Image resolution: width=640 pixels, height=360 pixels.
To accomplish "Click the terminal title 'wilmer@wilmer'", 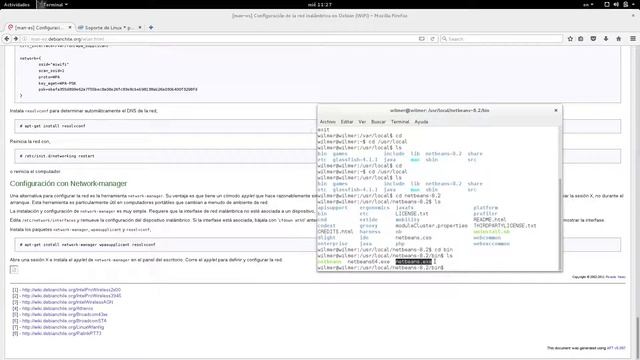I will (439, 110).
